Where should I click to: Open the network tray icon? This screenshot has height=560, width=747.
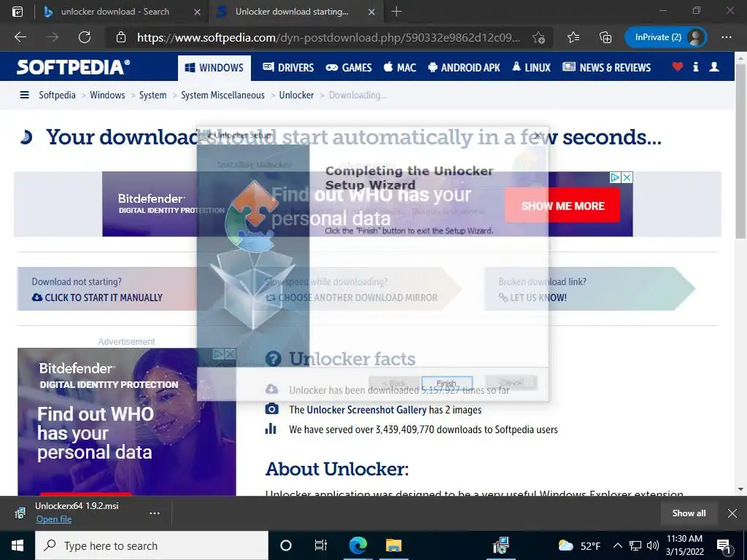click(635, 545)
